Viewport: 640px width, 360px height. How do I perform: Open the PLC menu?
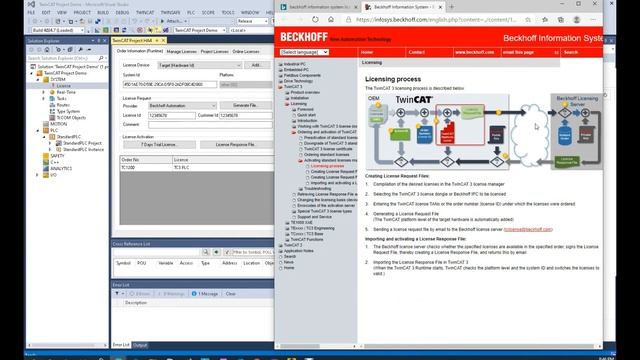pos(191,13)
